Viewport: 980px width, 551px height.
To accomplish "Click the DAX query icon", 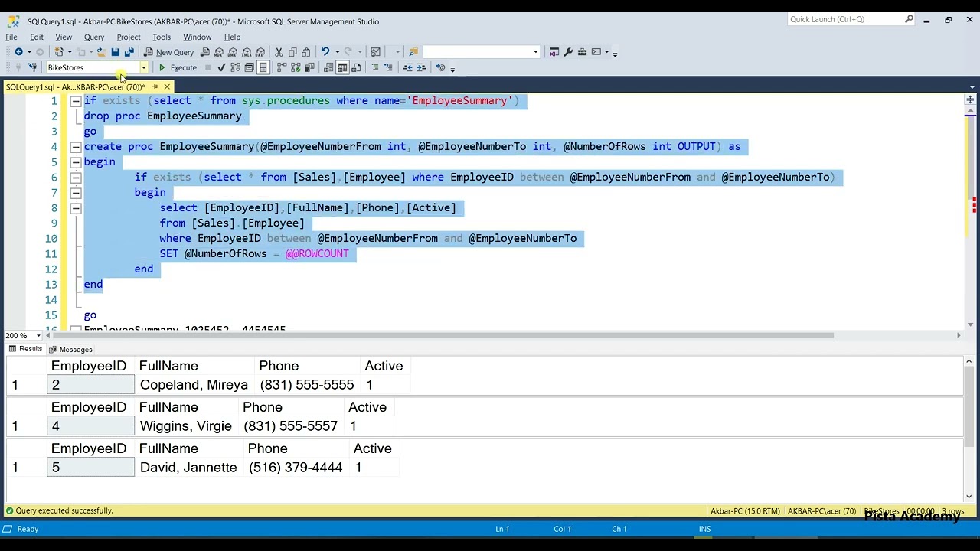I will (260, 52).
